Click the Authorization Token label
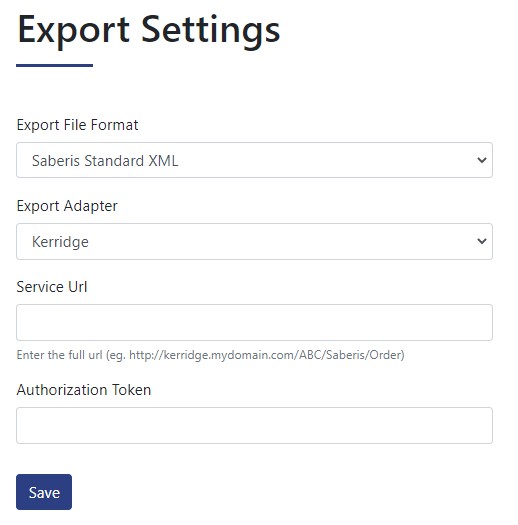This screenshot has height=525, width=518. 84,390
